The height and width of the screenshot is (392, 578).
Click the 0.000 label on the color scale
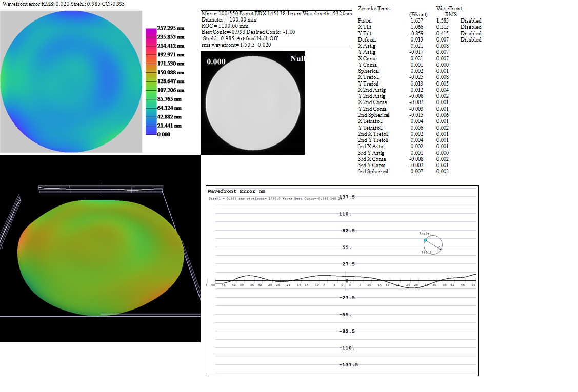coord(164,134)
